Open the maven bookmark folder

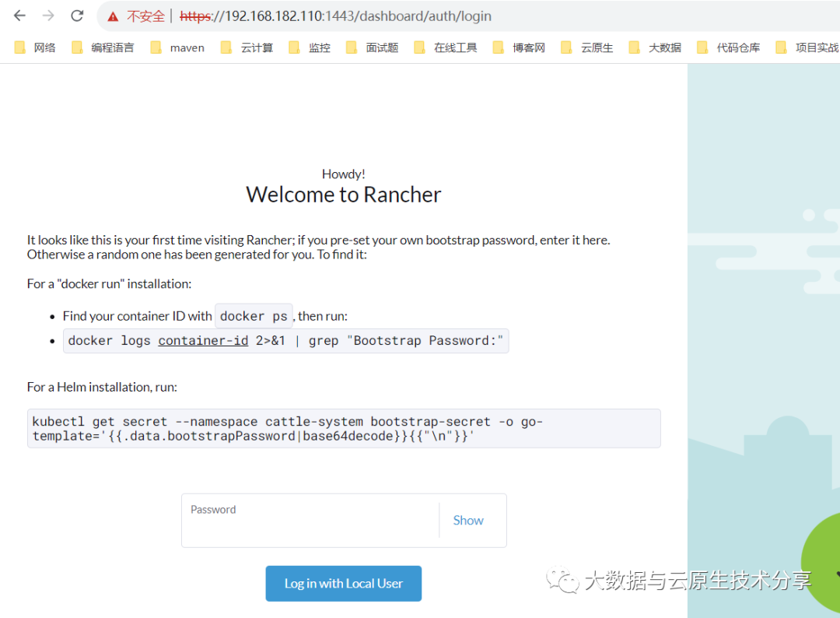pos(178,47)
